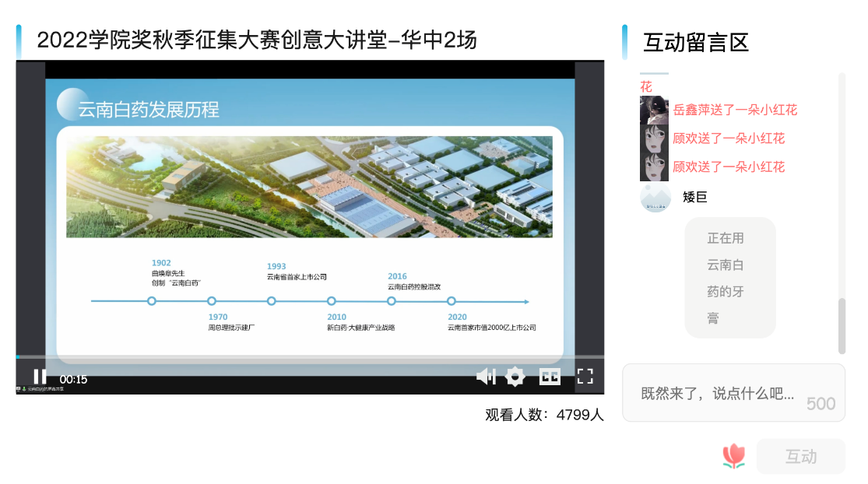Image resolution: width=868 pixels, height=484 pixels.
Task: Click the factory aerial image in slide
Action: pos(310,187)
